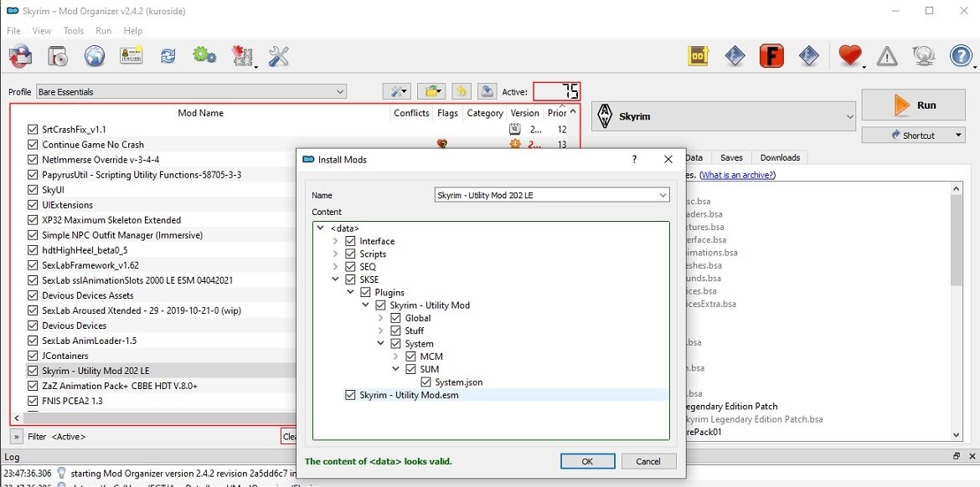Sort mods by the Mod Name column header

click(x=201, y=113)
